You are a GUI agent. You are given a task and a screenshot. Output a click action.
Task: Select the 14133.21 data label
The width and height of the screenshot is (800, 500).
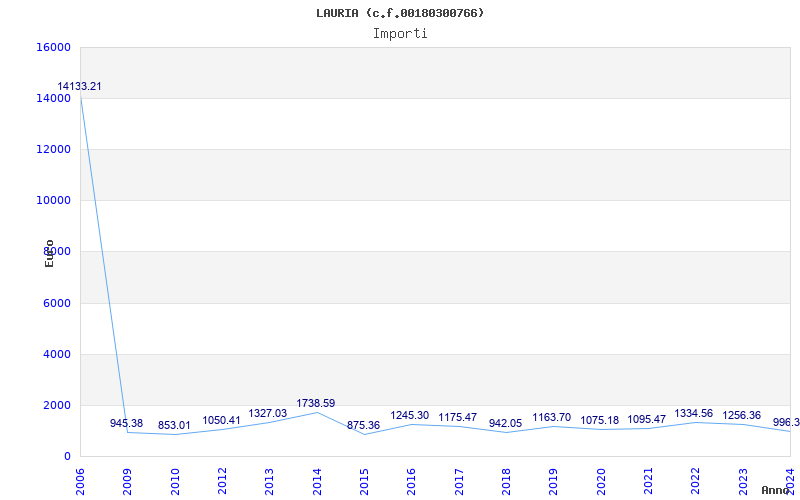point(79,86)
